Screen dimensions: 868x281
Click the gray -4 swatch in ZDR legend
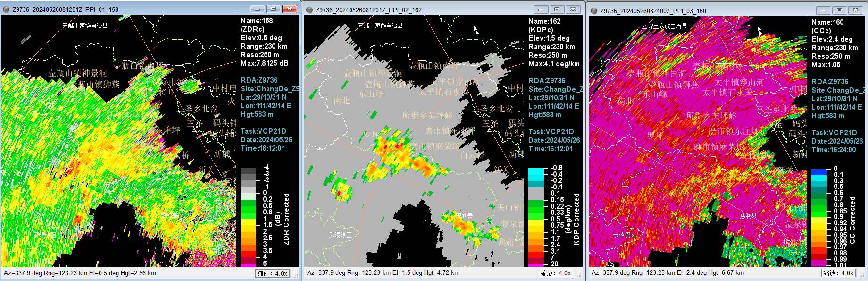pyautogui.click(x=248, y=170)
